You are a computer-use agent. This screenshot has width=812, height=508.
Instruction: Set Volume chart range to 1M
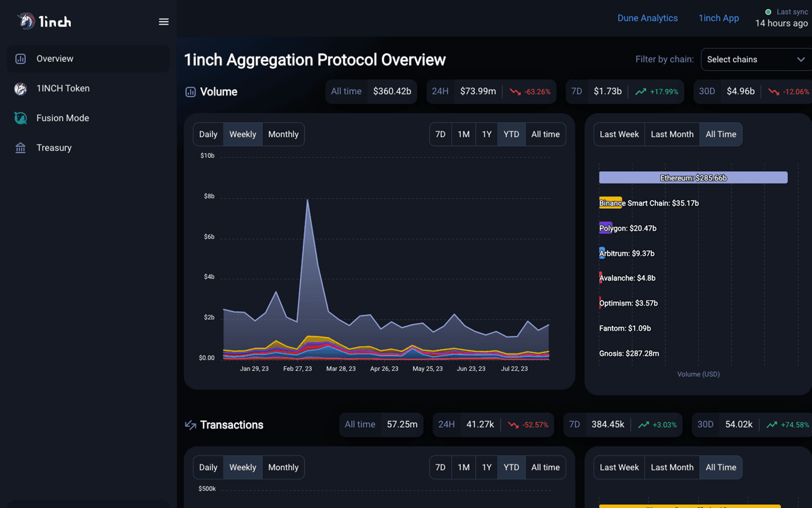point(464,134)
